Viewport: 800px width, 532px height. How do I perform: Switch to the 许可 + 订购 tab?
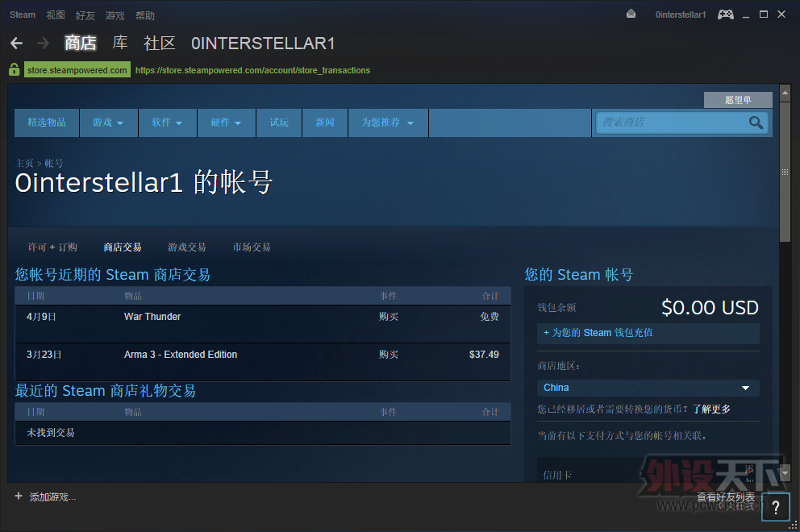pyautogui.click(x=52, y=247)
